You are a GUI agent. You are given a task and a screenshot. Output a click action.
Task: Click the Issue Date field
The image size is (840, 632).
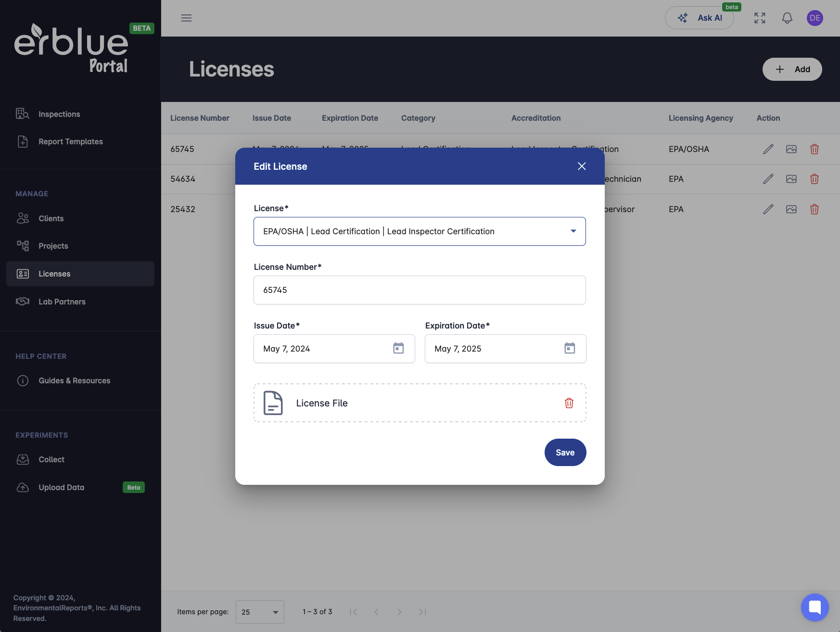(x=334, y=349)
